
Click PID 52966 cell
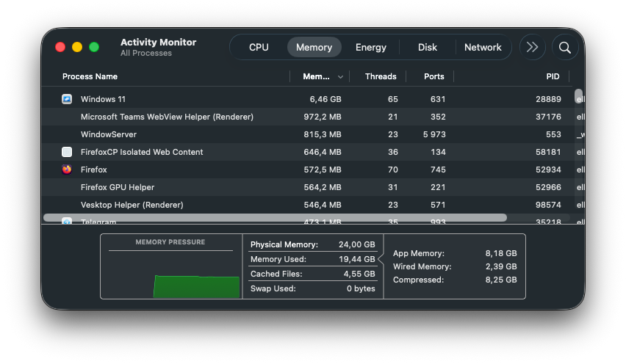pyautogui.click(x=548, y=187)
